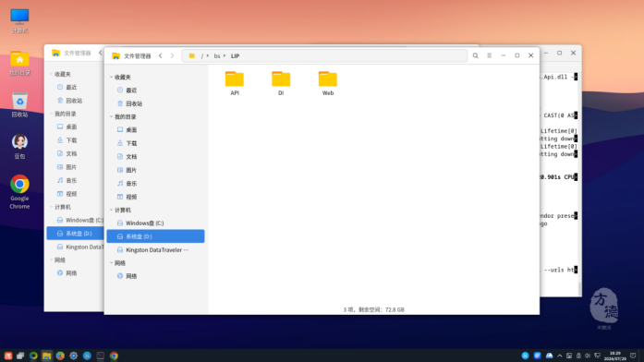The width and height of the screenshot is (644, 362).
Task: Collapse 我的目录 section in back file manager
Action: pos(52,115)
